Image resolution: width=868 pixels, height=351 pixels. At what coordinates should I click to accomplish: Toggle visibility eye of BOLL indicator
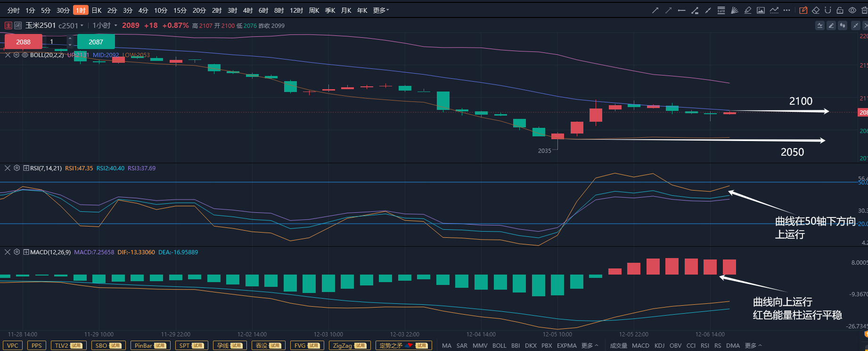point(25,55)
